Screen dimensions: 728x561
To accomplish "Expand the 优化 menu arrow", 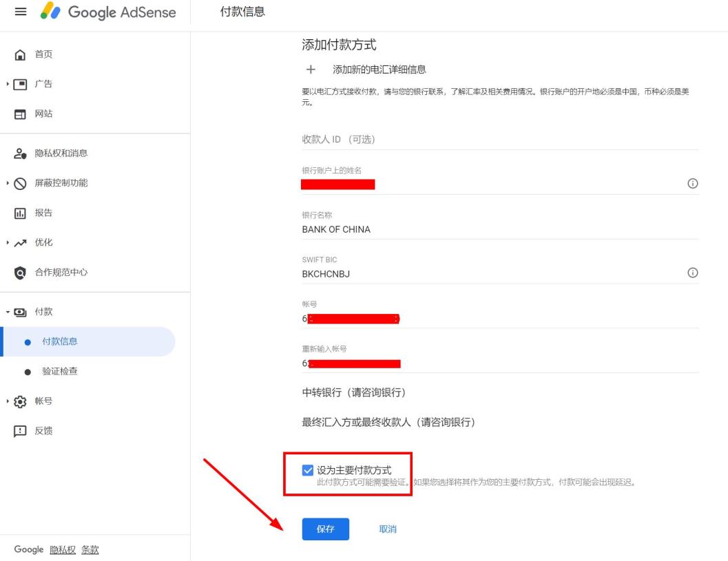I will tap(8, 242).
